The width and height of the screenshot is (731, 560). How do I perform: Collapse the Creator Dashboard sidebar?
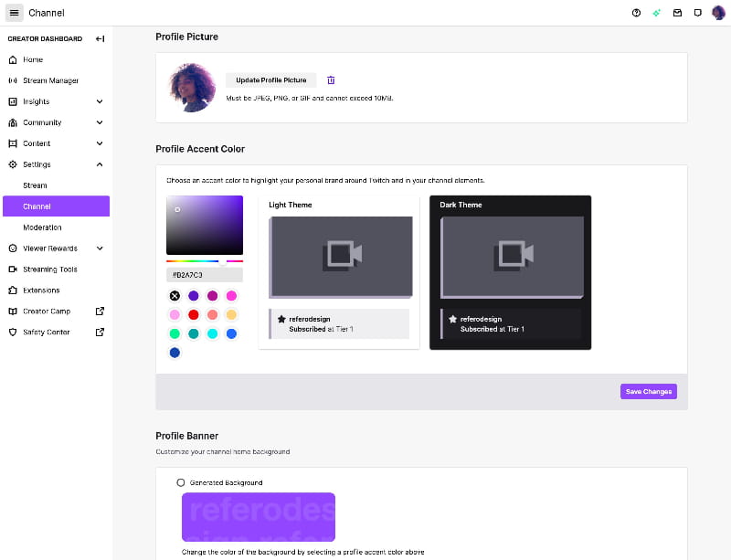click(x=101, y=38)
